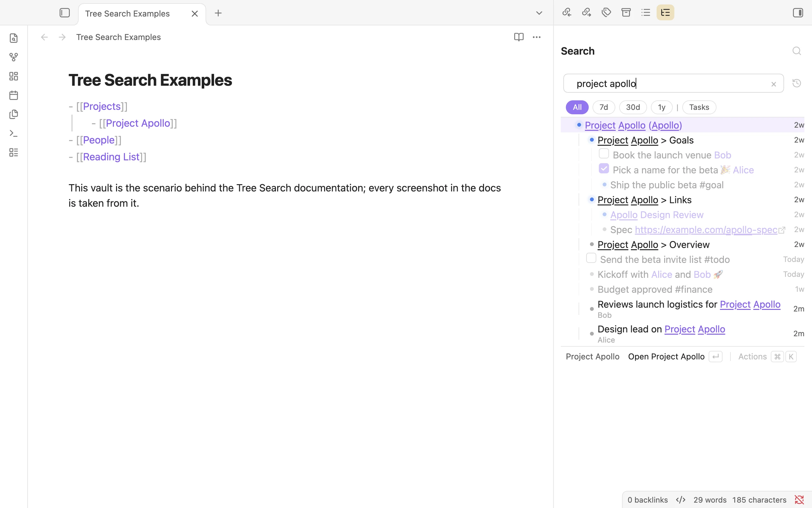
Task: Open the canvas icon in ribbon
Action: click(14, 76)
